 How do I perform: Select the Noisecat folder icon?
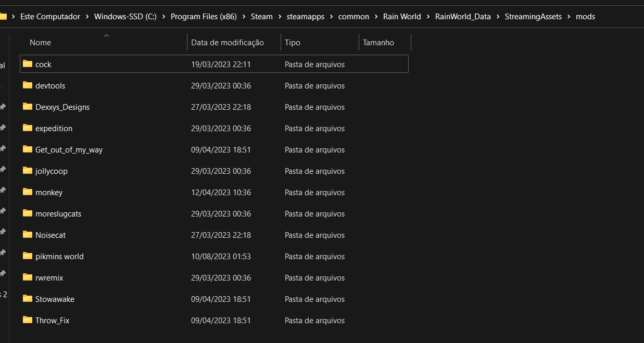pos(28,235)
